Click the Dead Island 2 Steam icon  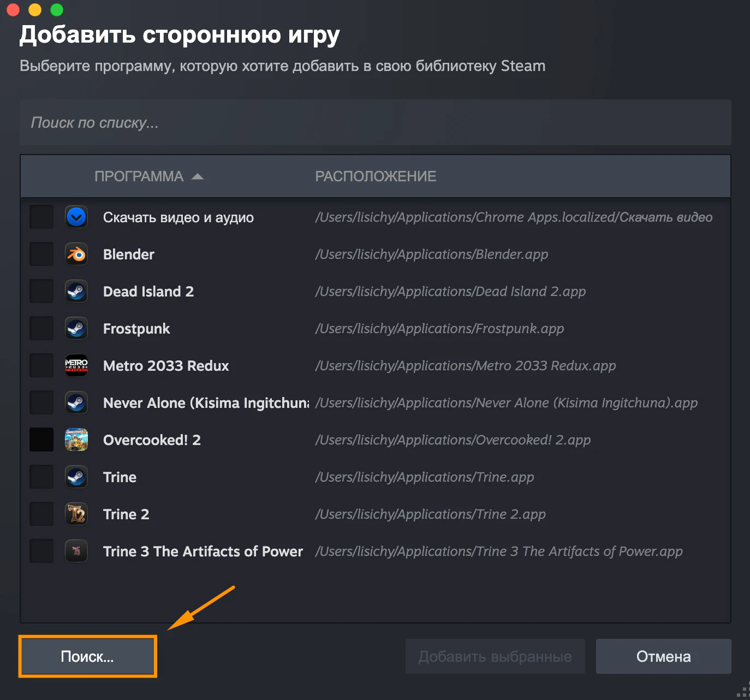click(x=76, y=292)
